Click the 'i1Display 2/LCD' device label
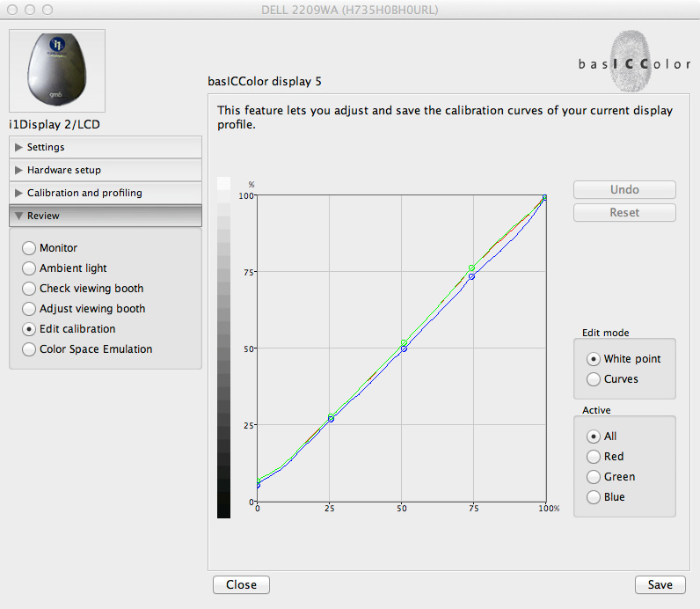700x609 pixels. 55,124
